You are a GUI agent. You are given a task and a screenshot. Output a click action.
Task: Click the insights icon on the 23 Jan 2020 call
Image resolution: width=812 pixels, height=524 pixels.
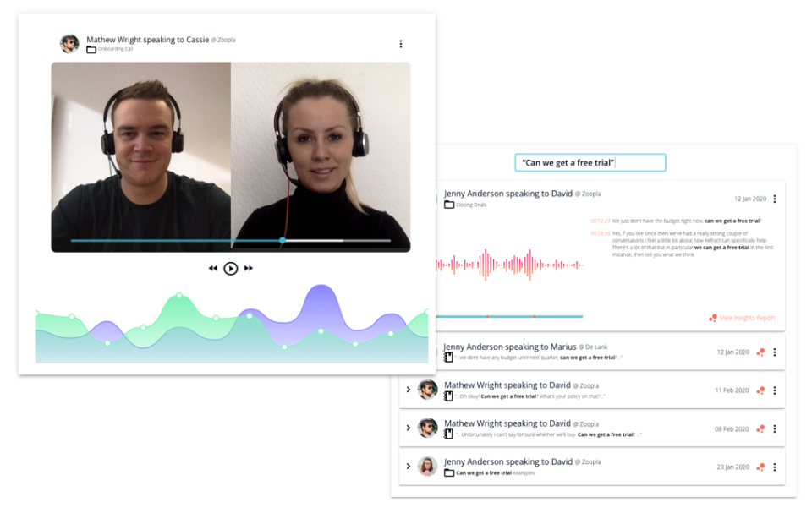[x=760, y=467]
